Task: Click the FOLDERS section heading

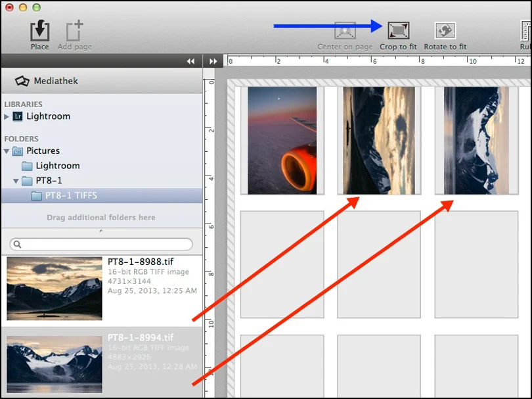Action: click(x=22, y=139)
